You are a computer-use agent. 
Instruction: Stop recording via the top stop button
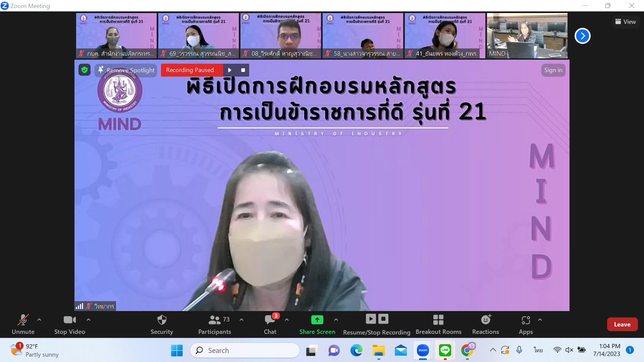tap(243, 70)
